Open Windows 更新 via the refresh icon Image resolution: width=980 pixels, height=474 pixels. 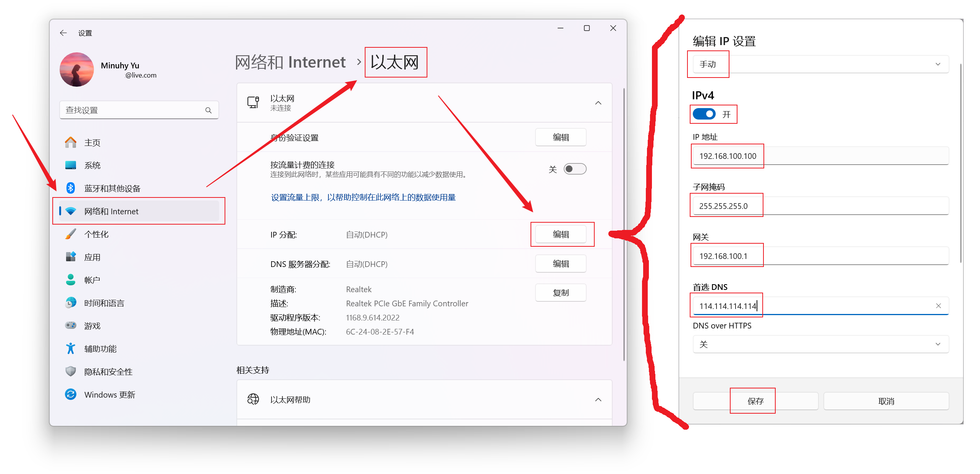click(x=71, y=394)
